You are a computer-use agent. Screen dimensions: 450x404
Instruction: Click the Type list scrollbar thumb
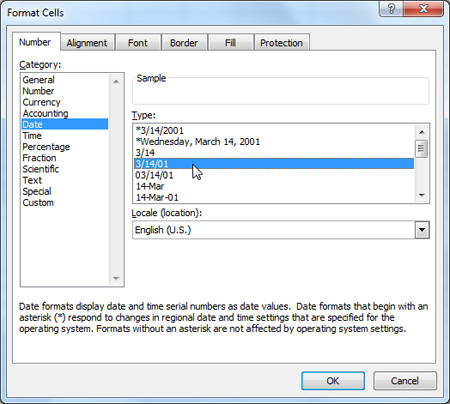coord(422,149)
